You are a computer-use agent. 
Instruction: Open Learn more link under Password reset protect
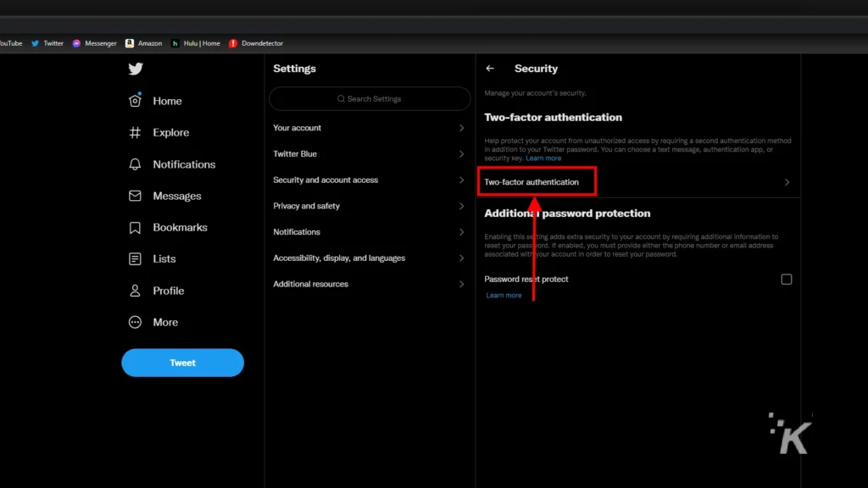tap(504, 296)
